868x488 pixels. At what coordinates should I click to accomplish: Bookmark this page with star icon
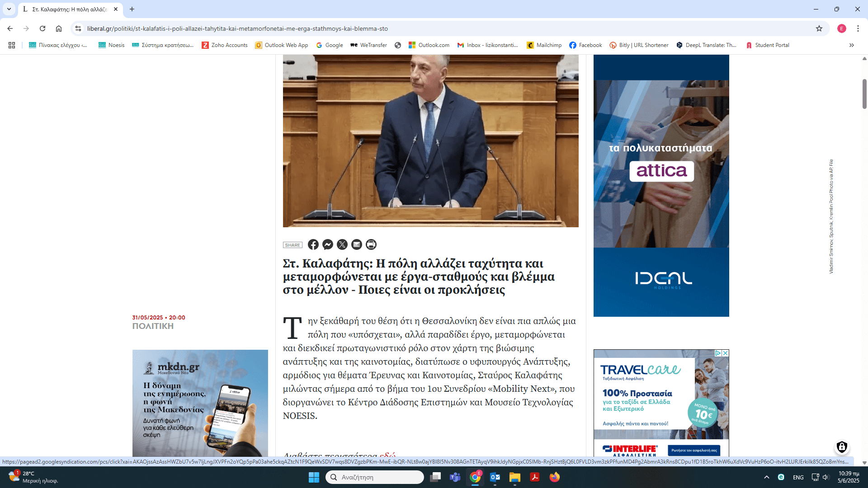click(819, 28)
